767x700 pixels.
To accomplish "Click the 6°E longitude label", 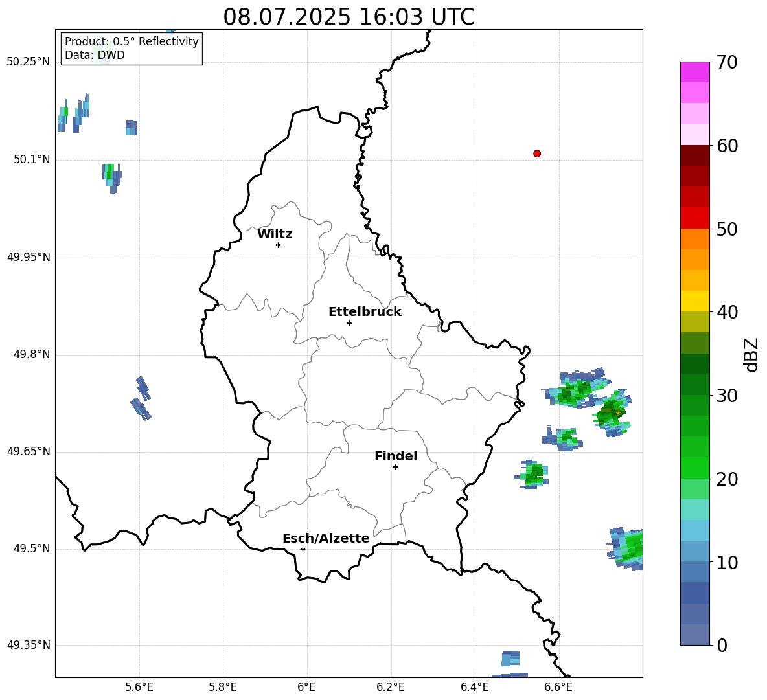I will pos(306,687).
